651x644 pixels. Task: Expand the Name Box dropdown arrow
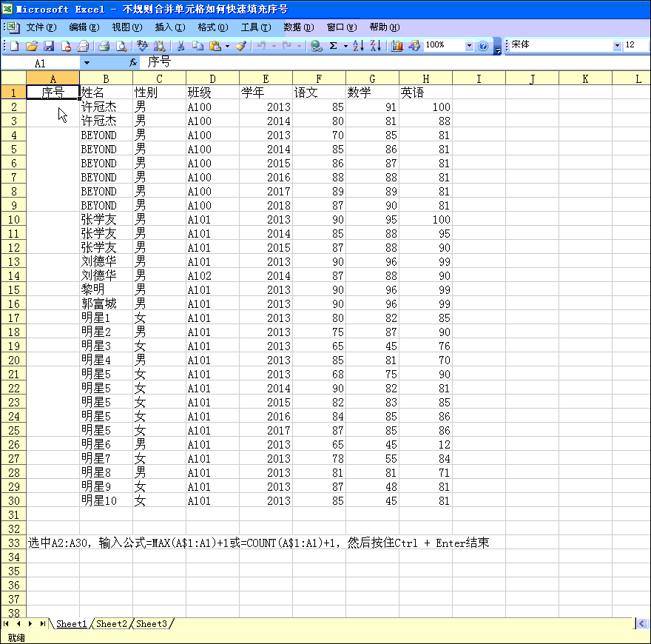pos(87,63)
